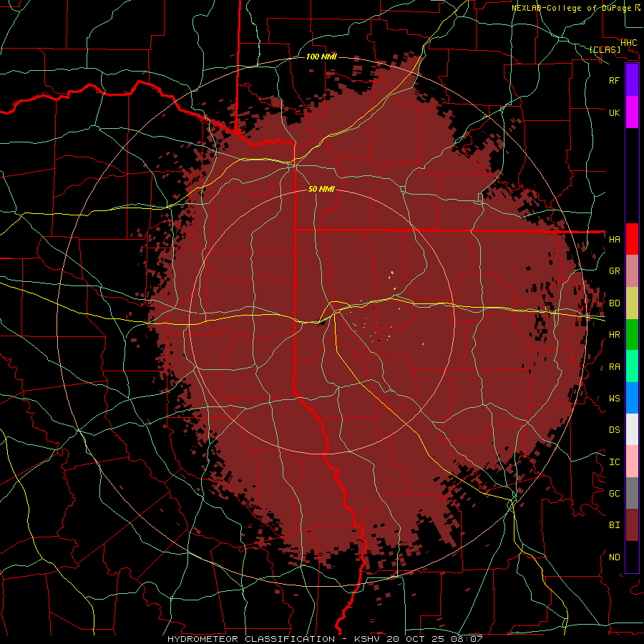Select the GC gray legend swatch
The image size is (644, 644).
(632, 493)
